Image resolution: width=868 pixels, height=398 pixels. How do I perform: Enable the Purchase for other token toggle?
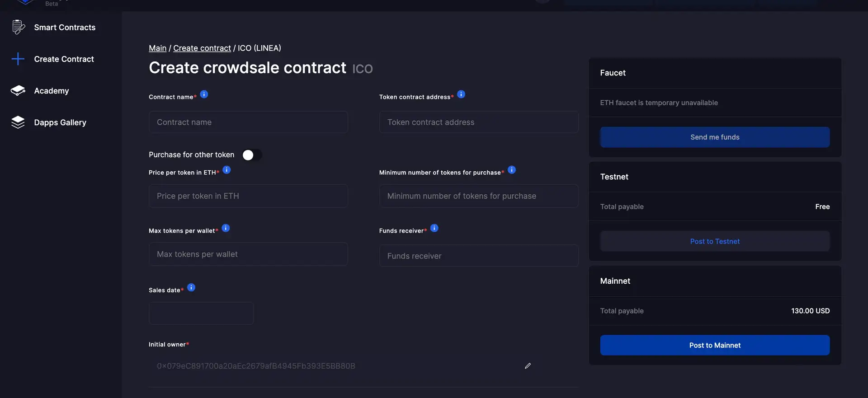pyautogui.click(x=252, y=155)
